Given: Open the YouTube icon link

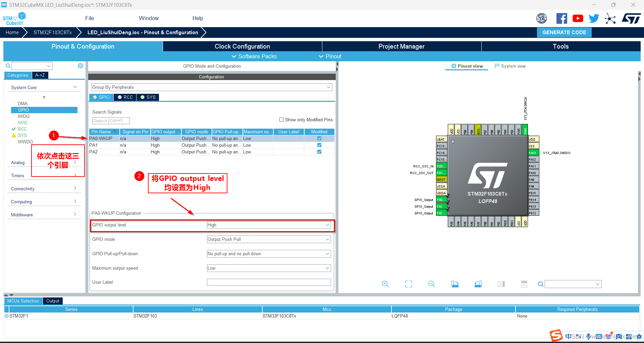Looking at the screenshot, I should click(x=578, y=18).
